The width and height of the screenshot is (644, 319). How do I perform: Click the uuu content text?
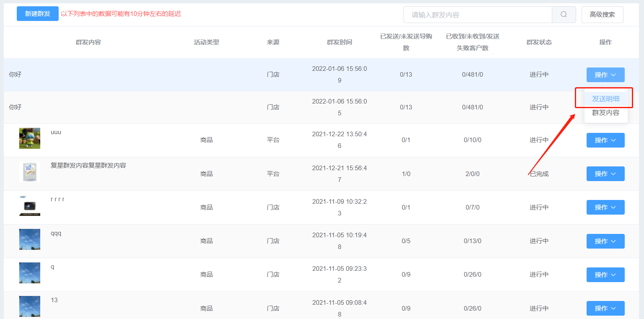[x=56, y=132]
